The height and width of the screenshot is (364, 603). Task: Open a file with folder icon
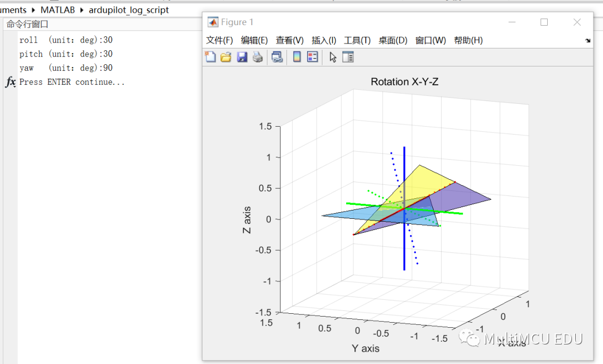[x=226, y=57]
